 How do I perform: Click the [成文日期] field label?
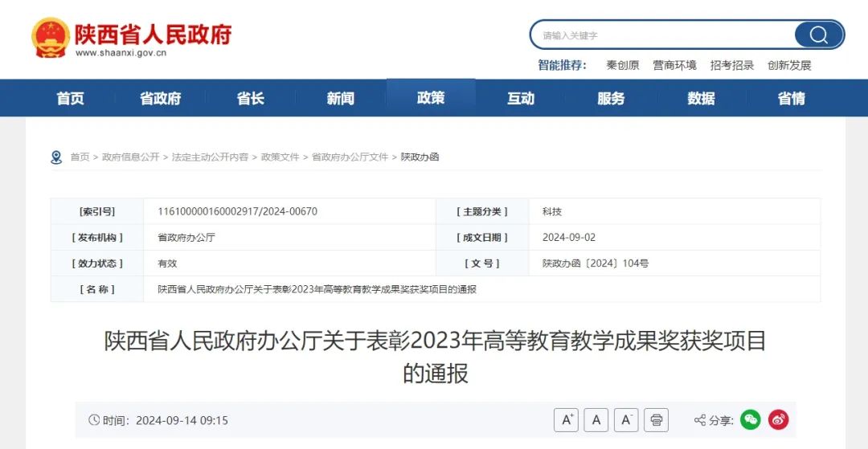coord(481,237)
